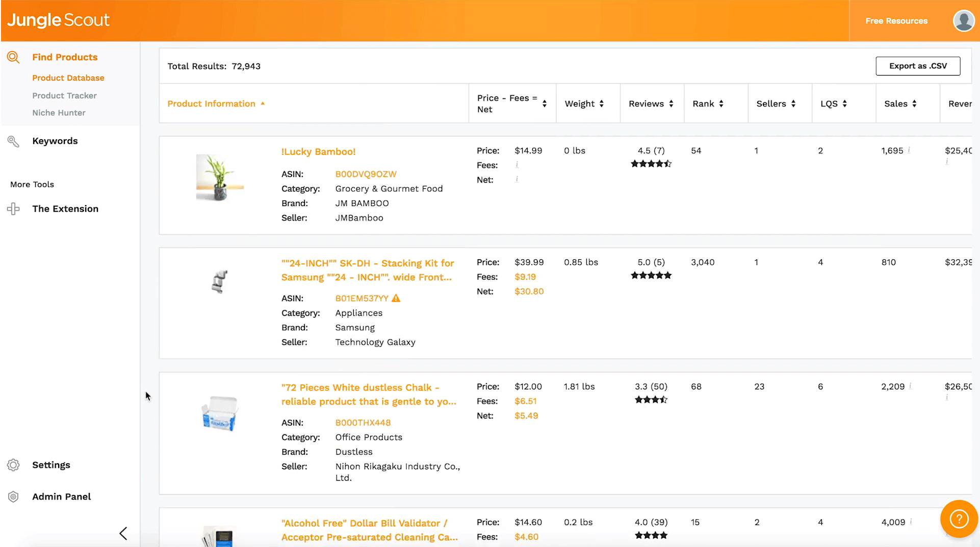
Task: Click category Grocery & Gourmet Food
Action: click(389, 189)
